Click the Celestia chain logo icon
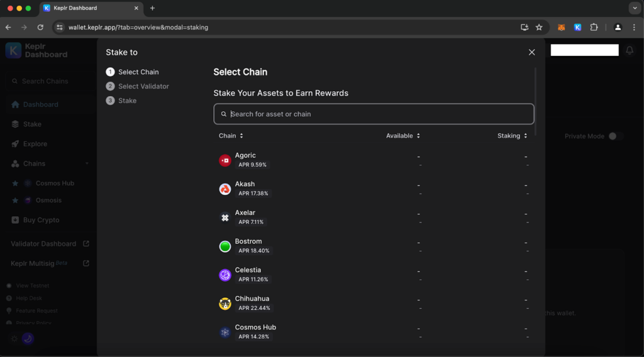The height and width of the screenshot is (357, 644). [x=225, y=275]
